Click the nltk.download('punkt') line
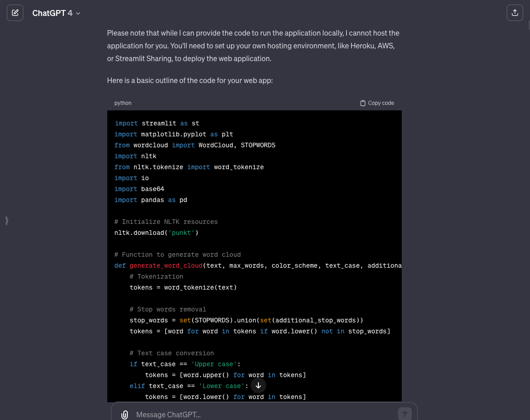Viewport: 530px width, 420px height. (x=156, y=233)
